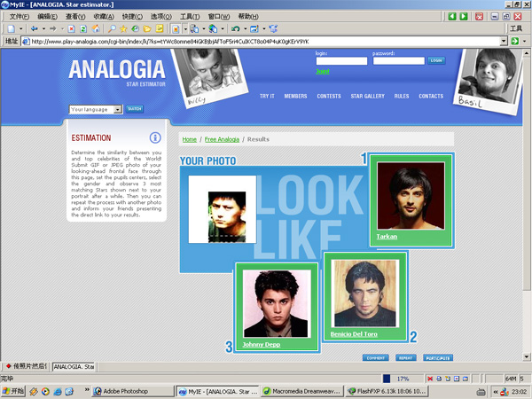Open popup blocker dropdown arrow

tap(185, 29)
